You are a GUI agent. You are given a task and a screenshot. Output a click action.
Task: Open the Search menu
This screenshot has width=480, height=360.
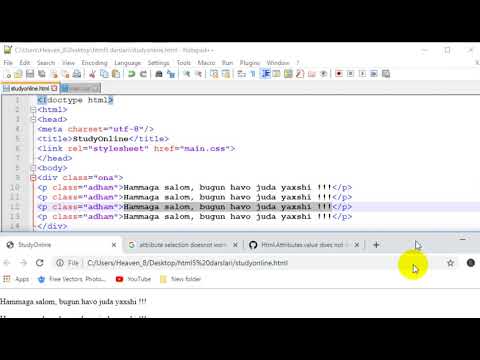(x=46, y=63)
